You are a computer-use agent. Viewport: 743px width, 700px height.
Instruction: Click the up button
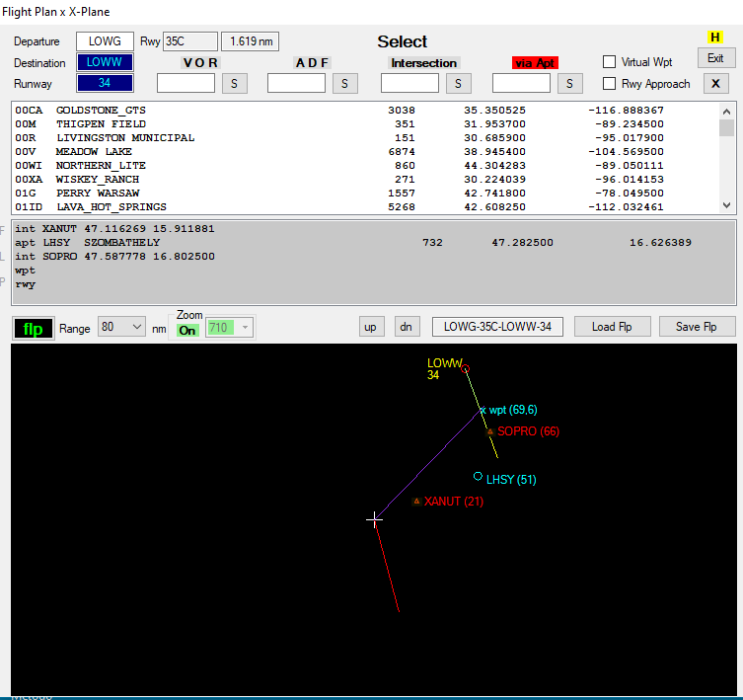[370, 327]
